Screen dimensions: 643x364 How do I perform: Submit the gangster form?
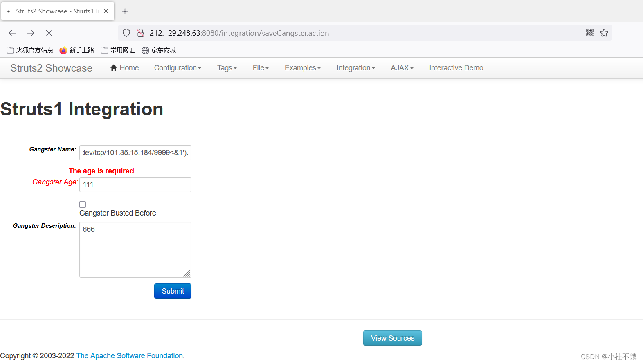tap(173, 291)
